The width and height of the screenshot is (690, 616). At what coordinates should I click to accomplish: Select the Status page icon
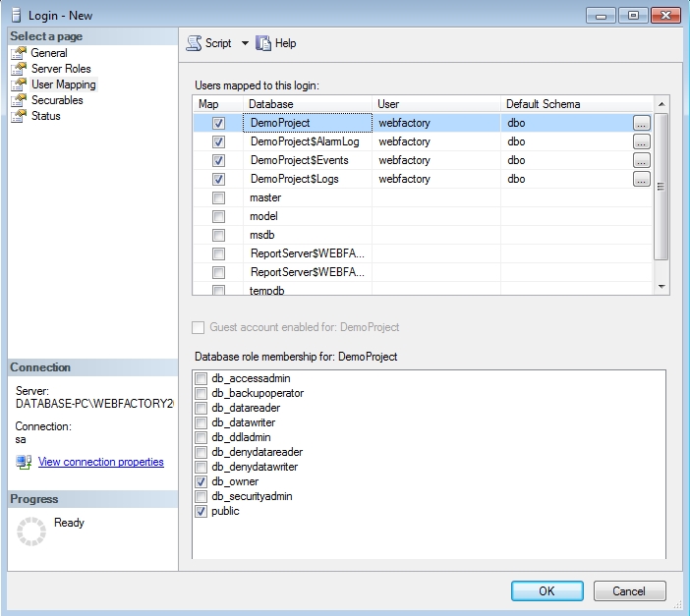(18, 116)
